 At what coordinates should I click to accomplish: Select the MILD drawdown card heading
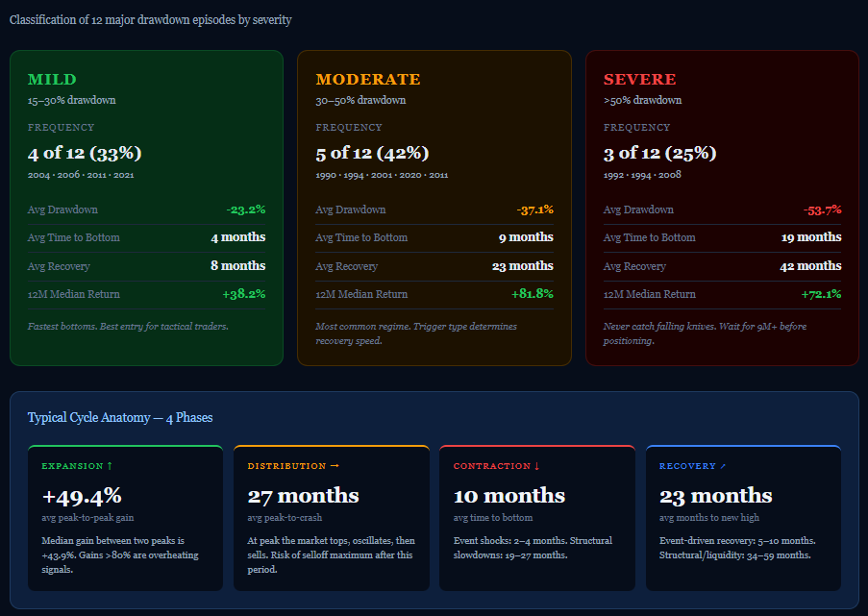pos(52,79)
